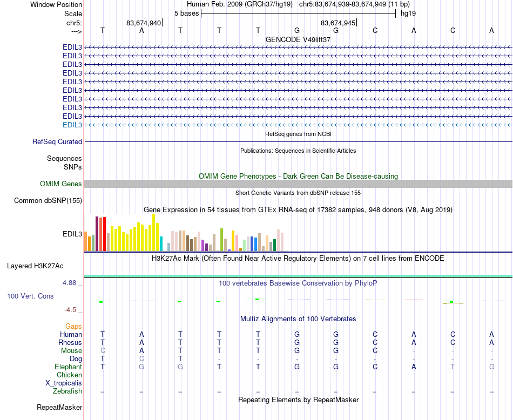Click the RepeatMasker track label
The image size is (513, 420).
(59, 407)
